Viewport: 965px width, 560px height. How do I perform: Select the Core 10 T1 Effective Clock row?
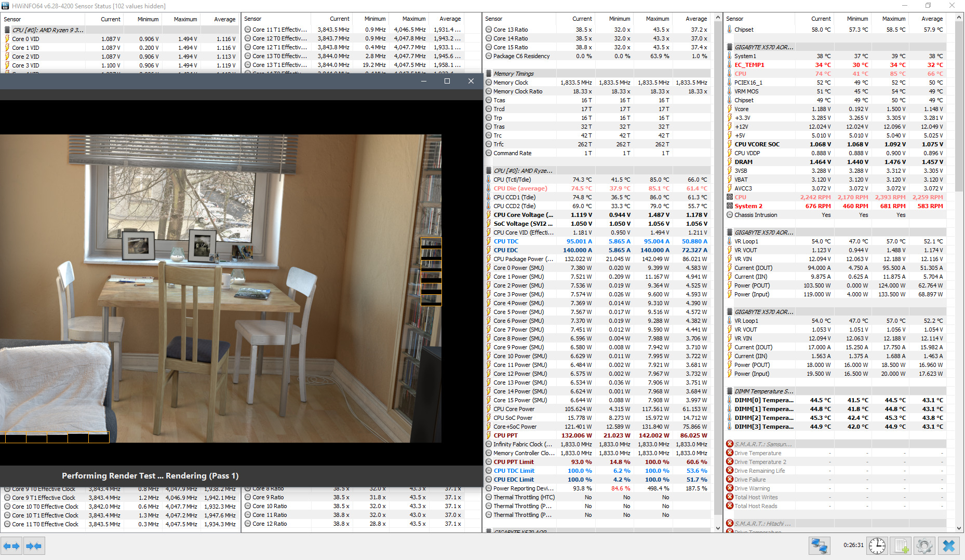(x=120, y=515)
